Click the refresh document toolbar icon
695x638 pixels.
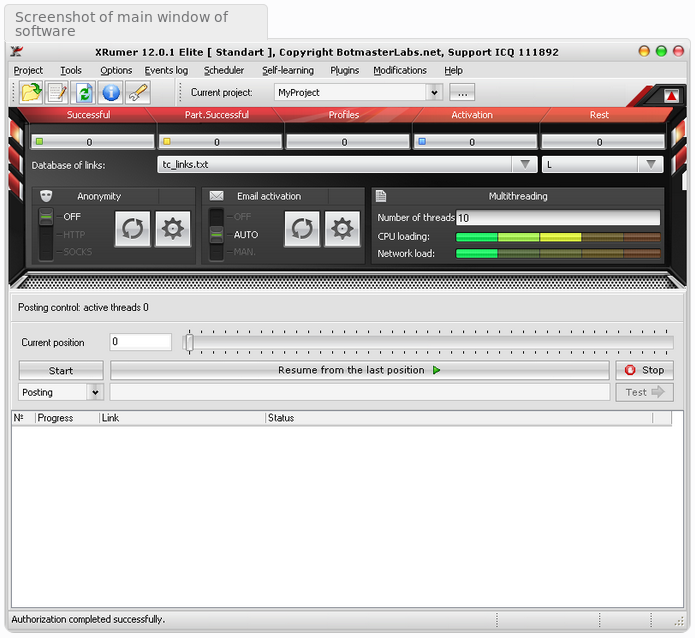point(84,92)
